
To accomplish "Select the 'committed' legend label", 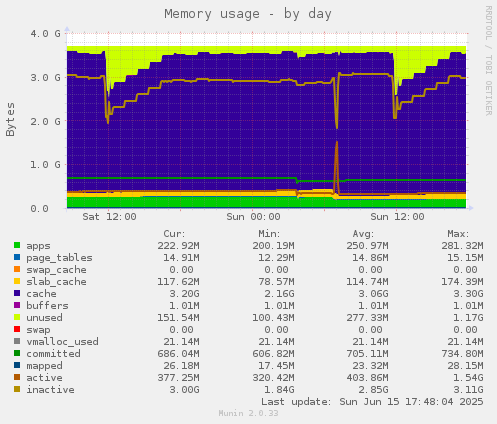I will [x=53, y=354].
